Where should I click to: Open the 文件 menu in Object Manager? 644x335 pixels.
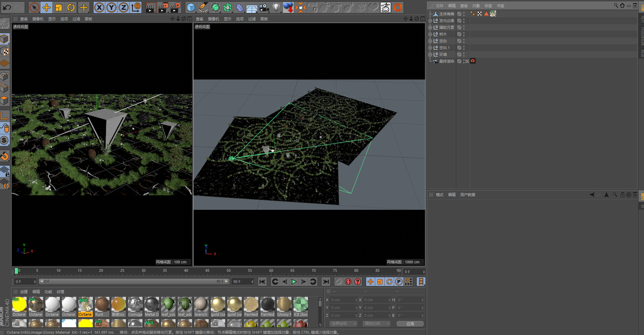coord(439,6)
